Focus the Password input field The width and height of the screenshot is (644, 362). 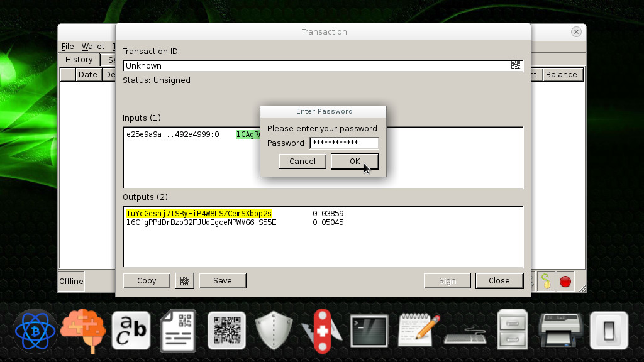pos(344,143)
